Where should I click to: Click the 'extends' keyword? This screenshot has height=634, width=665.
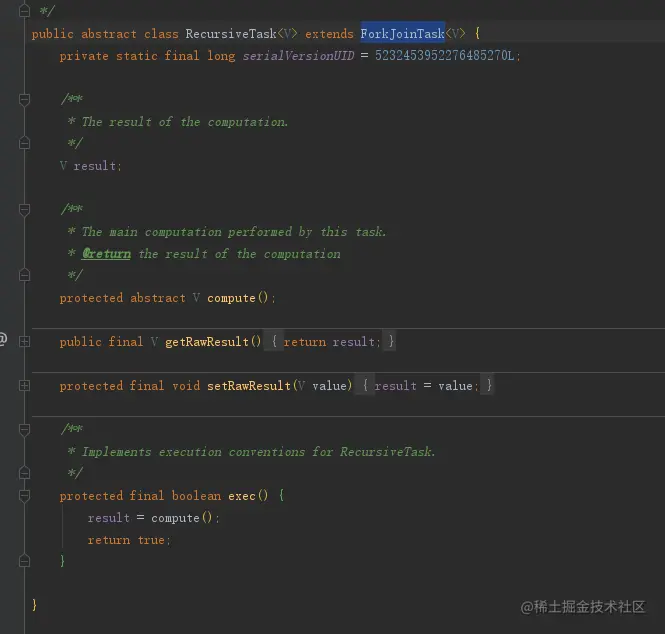point(329,34)
